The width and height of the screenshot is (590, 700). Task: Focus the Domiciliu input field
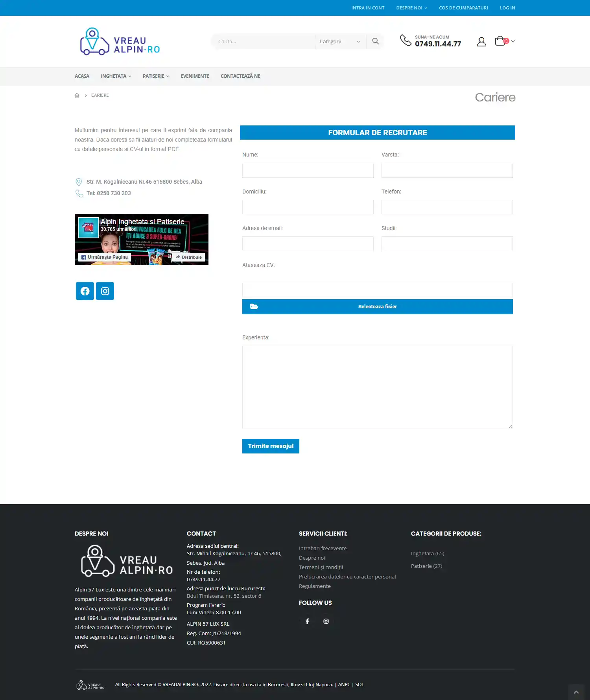(308, 207)
